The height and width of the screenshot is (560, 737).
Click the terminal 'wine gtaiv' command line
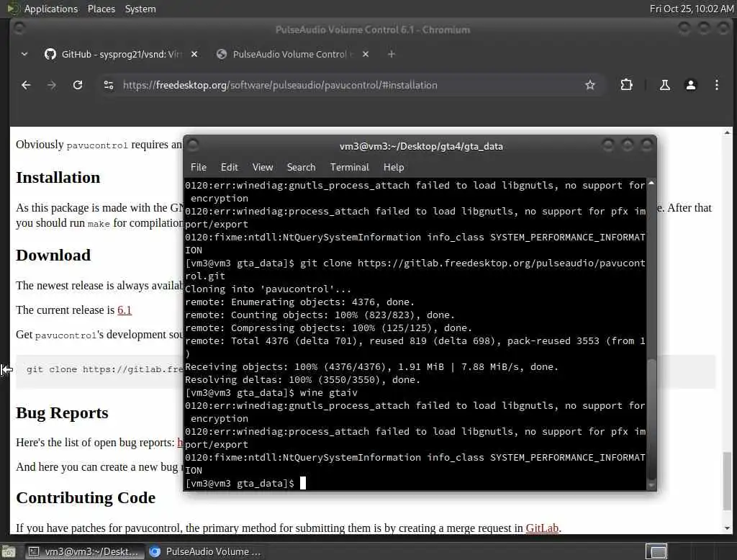point(271,393)
